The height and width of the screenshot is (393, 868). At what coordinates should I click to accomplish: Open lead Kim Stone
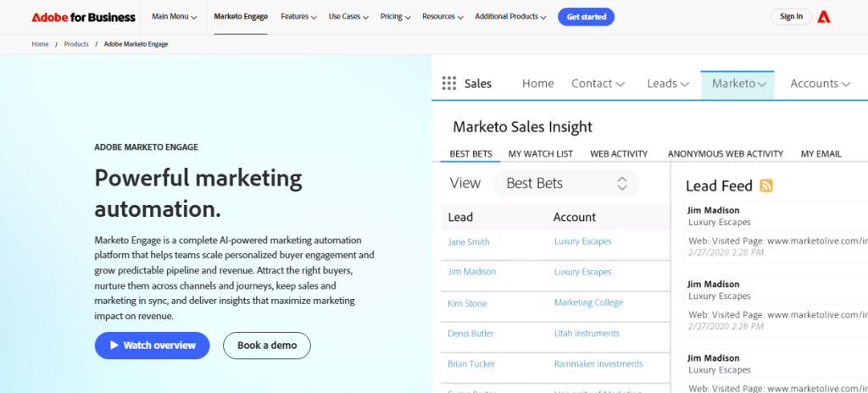[468, 303]
